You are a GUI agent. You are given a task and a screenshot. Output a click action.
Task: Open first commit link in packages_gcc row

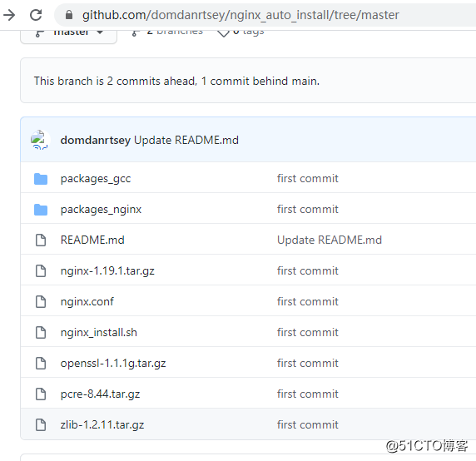pyautogui.click(x=308, y=178)
